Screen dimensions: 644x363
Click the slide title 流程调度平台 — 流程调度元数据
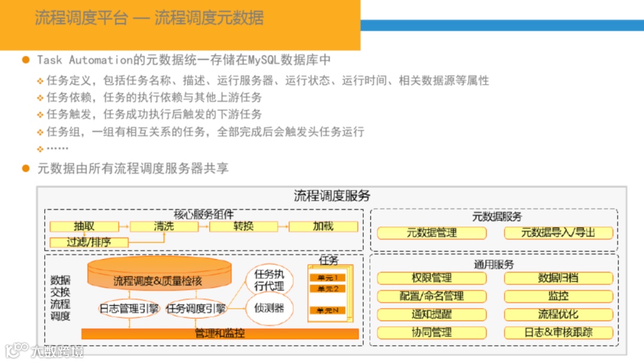pos(149,18)
